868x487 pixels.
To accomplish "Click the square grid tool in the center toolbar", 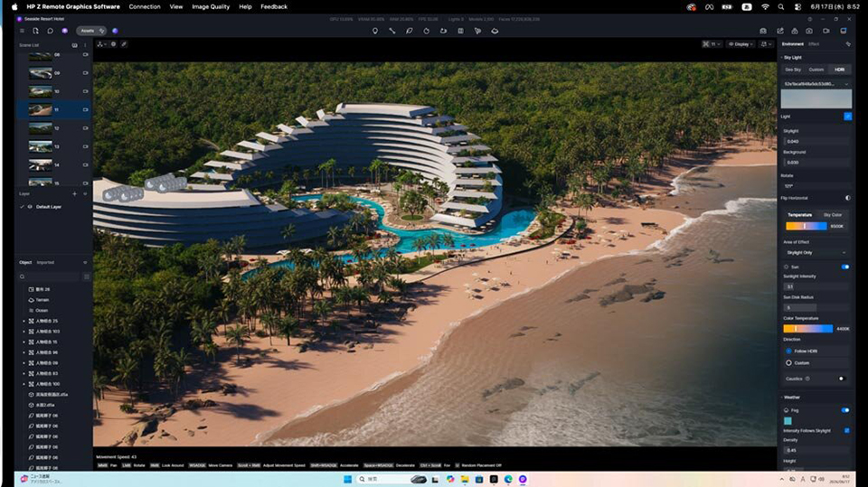I will pyautogui.click(x=460, y=31).
